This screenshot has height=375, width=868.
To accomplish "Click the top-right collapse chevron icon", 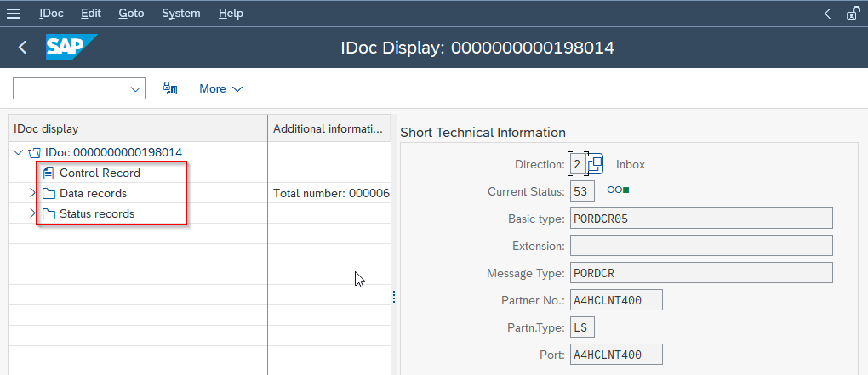I will tap(828, 14).
